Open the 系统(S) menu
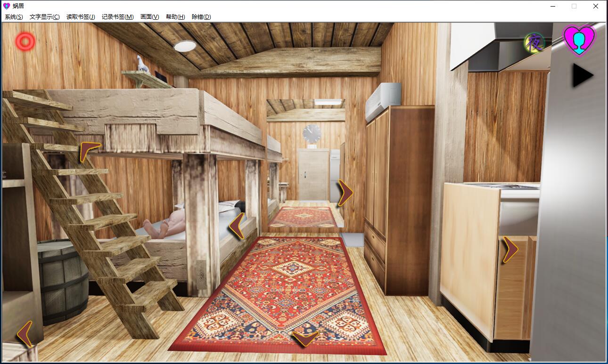 click(14, 16)
